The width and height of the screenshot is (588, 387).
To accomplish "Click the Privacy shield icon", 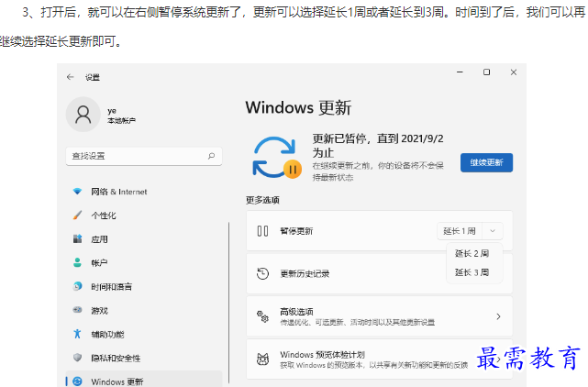I will click(77, 358).
